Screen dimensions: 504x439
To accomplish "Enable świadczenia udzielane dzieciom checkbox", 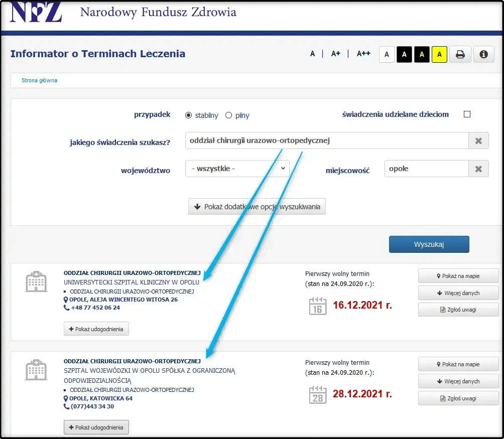I will pyautogui.click(x=467, y=114).
